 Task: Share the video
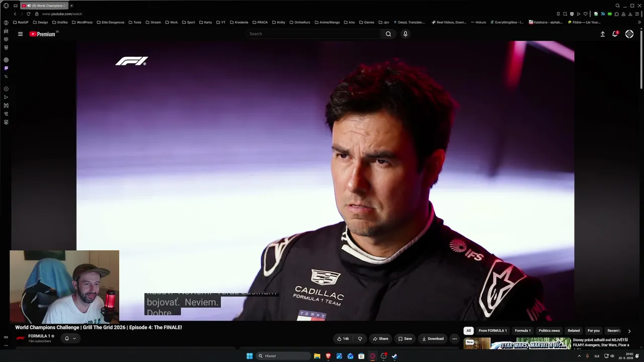380,339
